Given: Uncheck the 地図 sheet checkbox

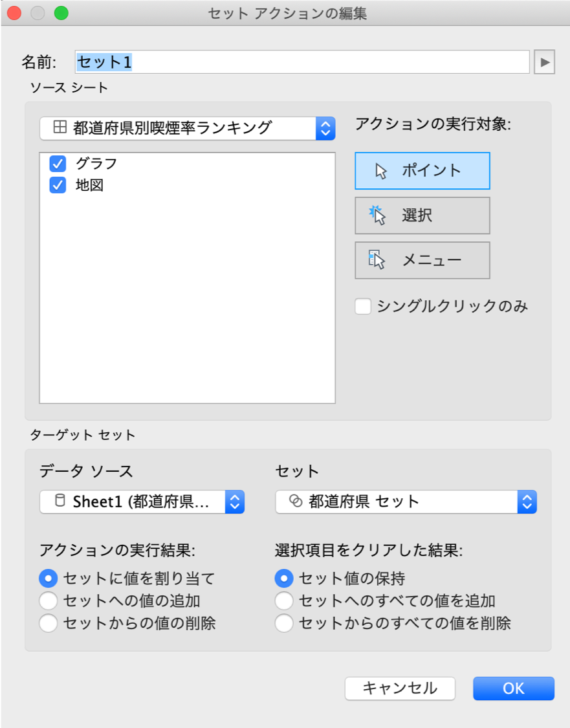Looking at the screenshot, I should (x=58, y=186).
